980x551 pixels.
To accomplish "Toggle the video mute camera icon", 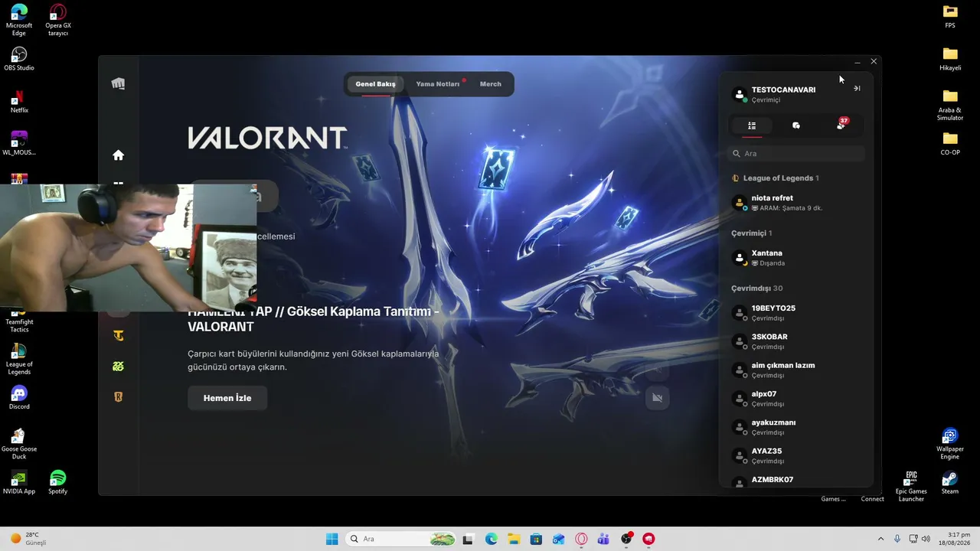I will [x=657, y=398].
